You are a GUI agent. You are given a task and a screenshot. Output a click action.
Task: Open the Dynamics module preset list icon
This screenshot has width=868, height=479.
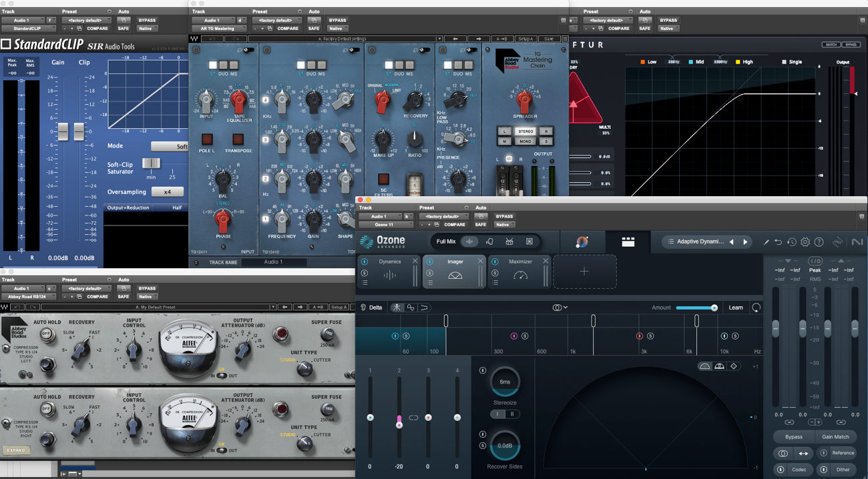point(365,282)
